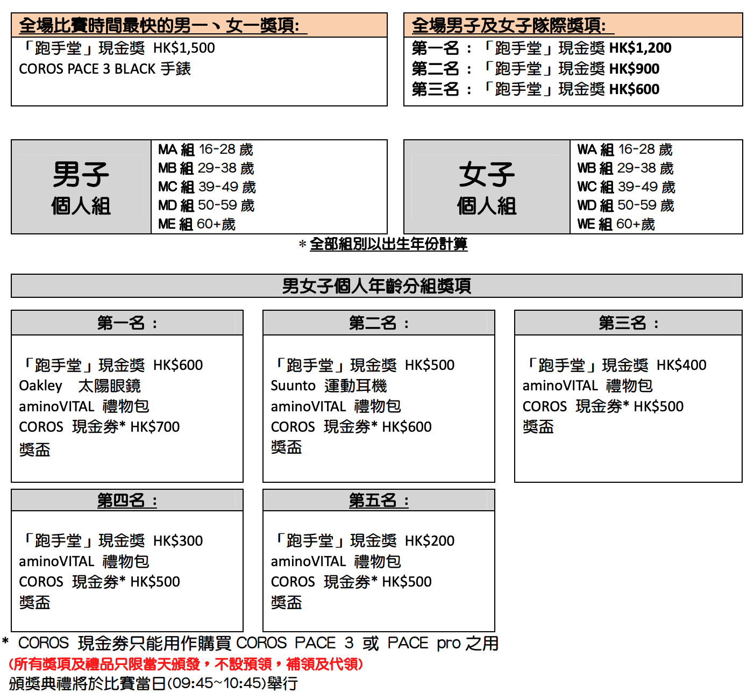Screen dimensions: 754x700
Task: Click the team first place HK$1,200 line
Action: [542, 48]
